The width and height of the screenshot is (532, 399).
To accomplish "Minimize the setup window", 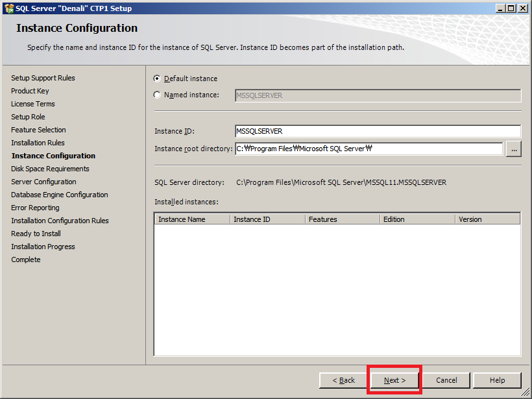I will pos(500,8).
